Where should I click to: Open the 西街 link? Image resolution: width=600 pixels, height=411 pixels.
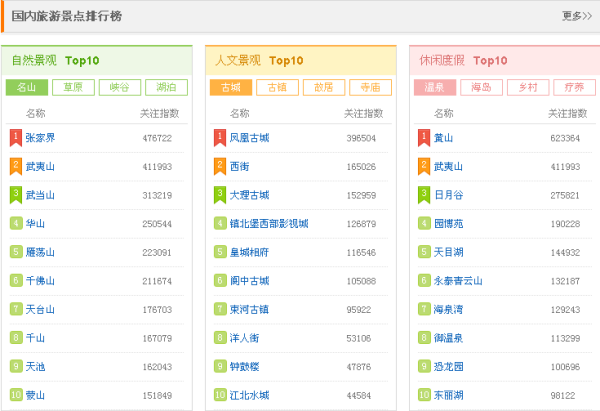(240, 166)
